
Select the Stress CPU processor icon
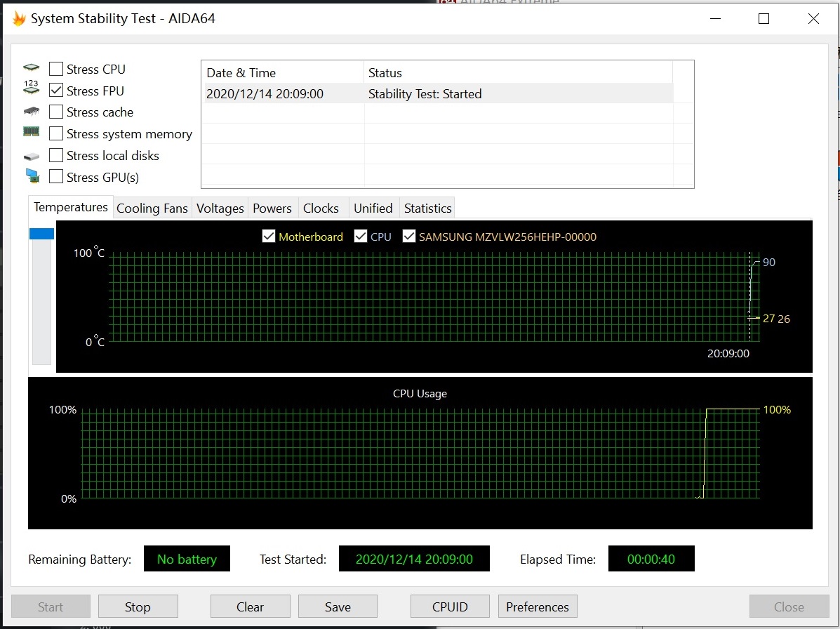[x=31, y=67]
